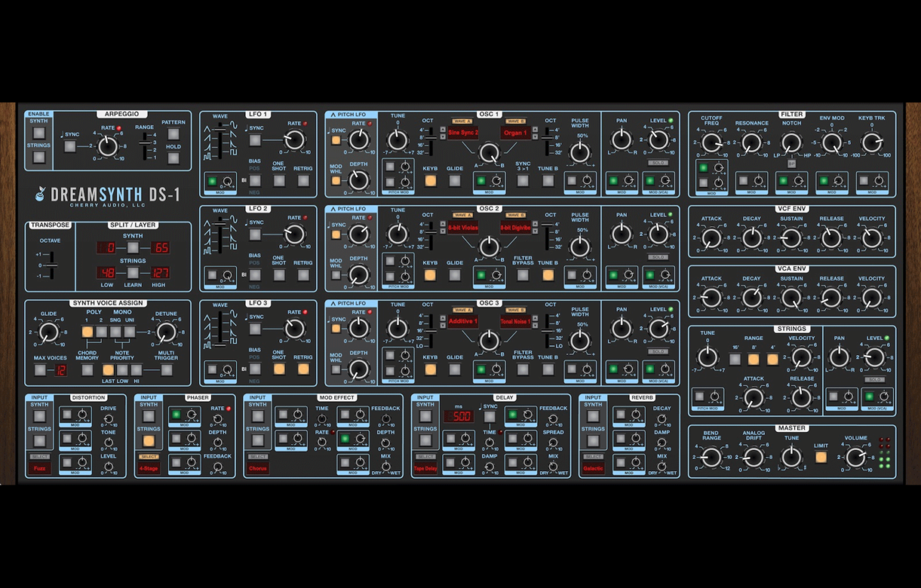This screenshot has width=921, height=588.
Task: Collapse OSC 3 Pitch LFO section
Action: click(x=333, y=303)
